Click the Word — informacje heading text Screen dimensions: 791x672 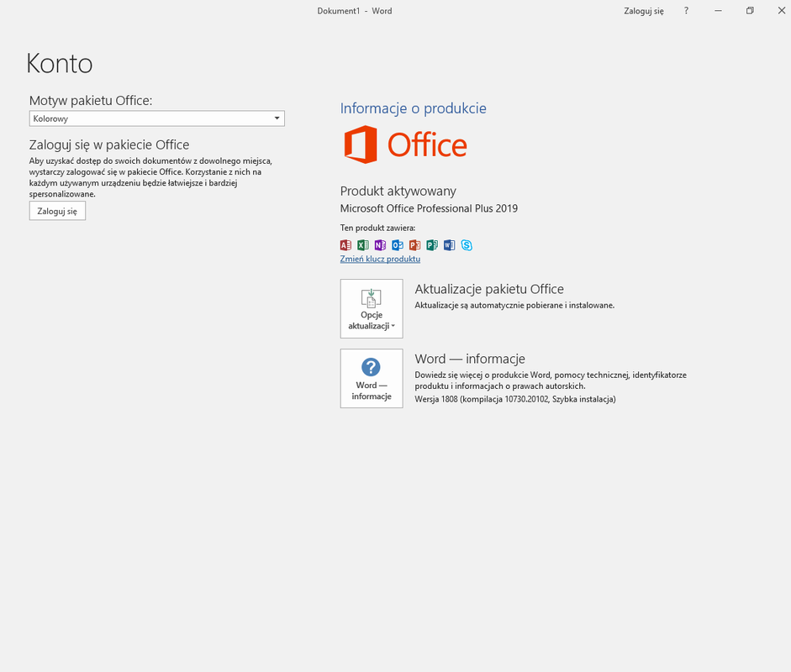470,359
